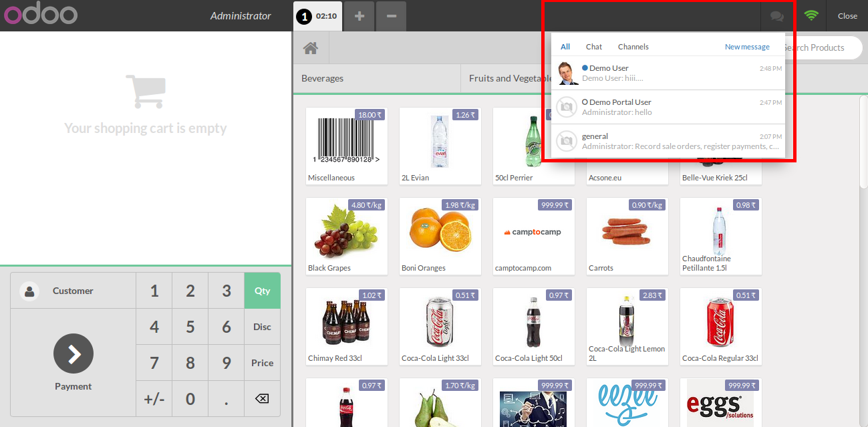Click the Belle-Vue Kriek 25cl product label

714,178
